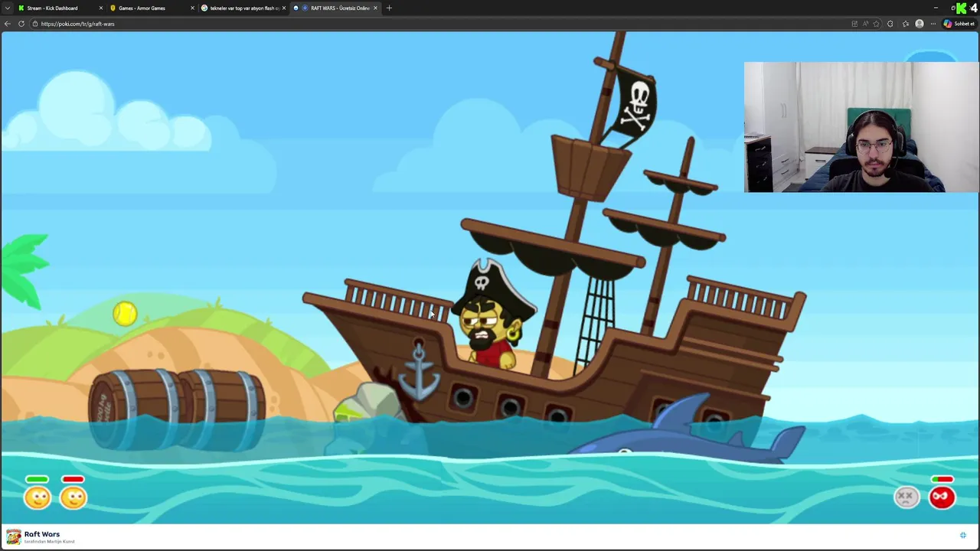Click the pirate captain character
Viewport: 980px width, 551px height.
coord(492,315)
